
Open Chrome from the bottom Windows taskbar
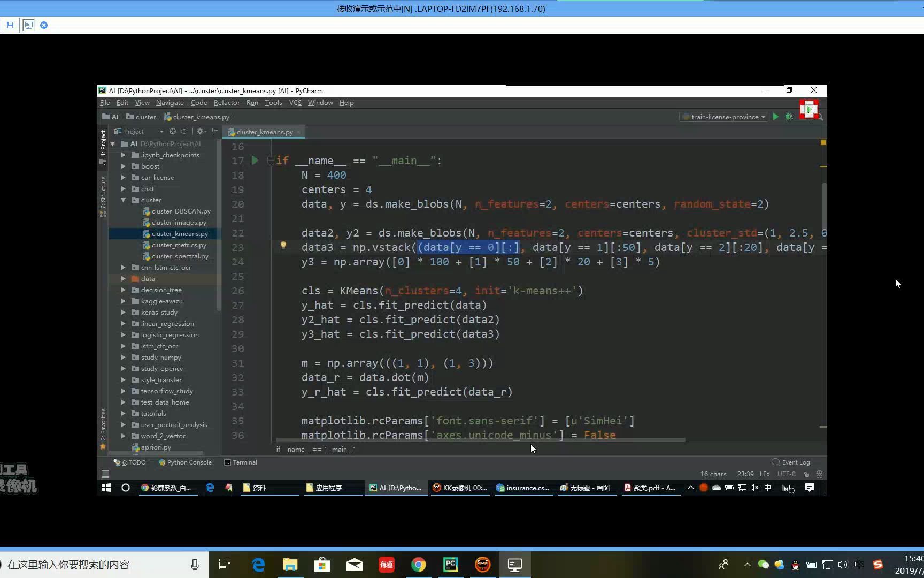tap(418, 565)
